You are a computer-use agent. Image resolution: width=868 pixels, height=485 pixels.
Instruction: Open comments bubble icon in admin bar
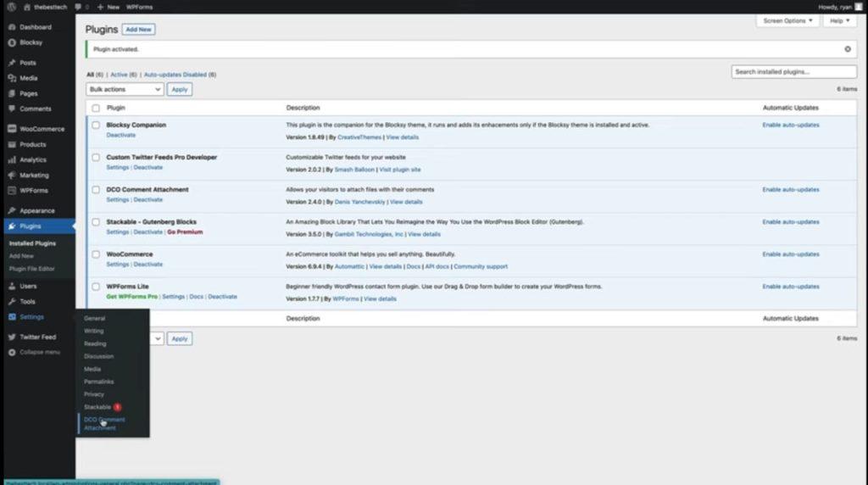tap(78, 7)
